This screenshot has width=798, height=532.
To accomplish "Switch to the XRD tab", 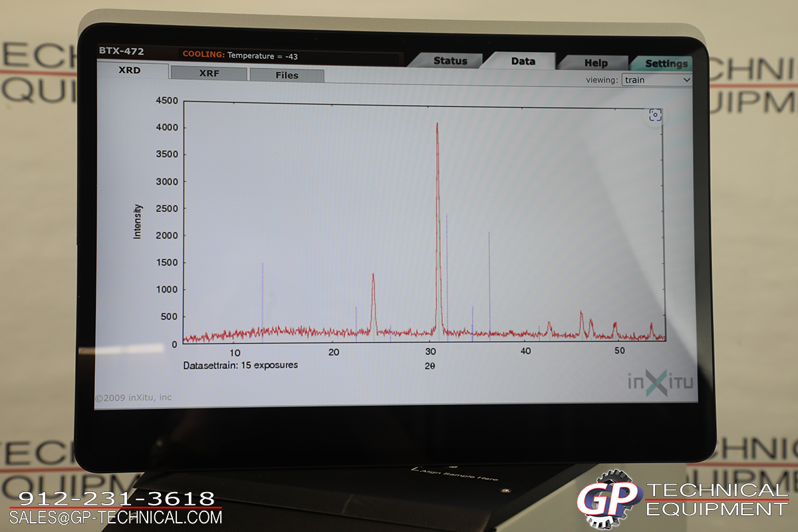I will [x=130, y=70].
